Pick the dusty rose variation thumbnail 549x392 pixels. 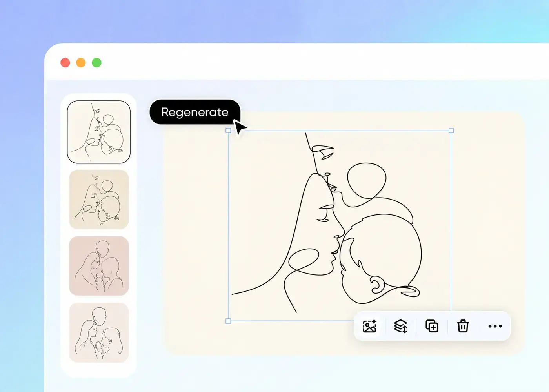pyautogui.click(x=99, y=266)
